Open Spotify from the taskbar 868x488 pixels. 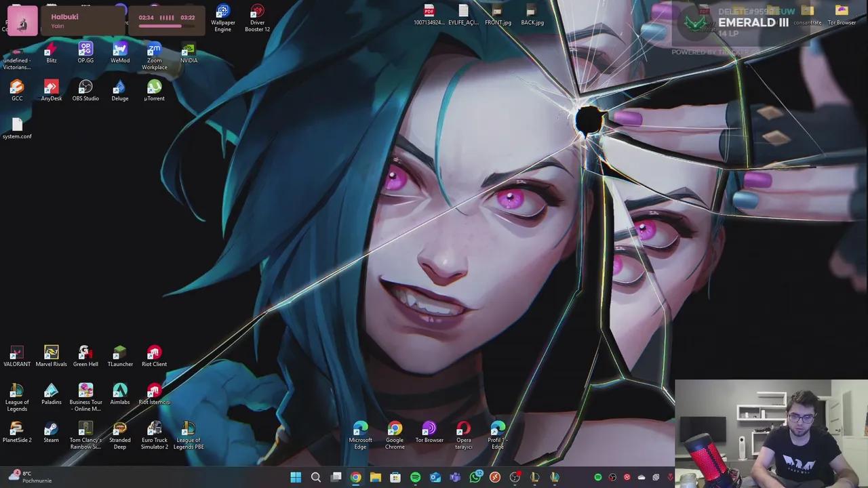coord(415,478)
